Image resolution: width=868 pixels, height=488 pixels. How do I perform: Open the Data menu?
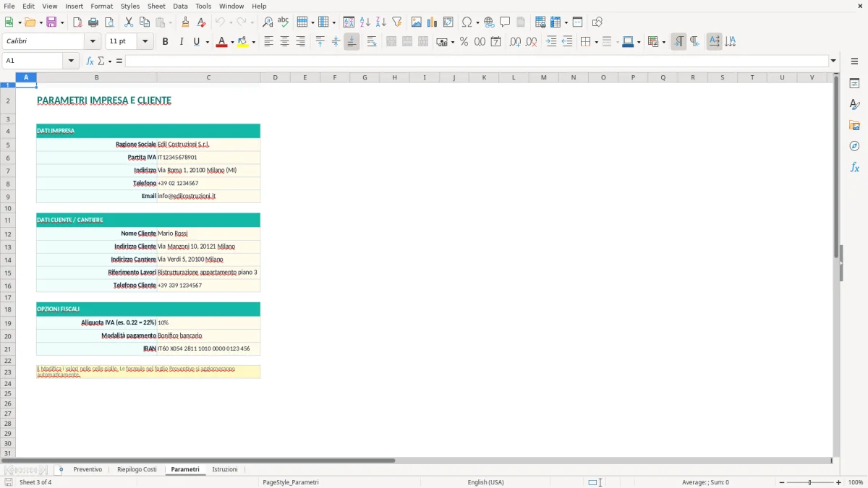pos(180,6)
